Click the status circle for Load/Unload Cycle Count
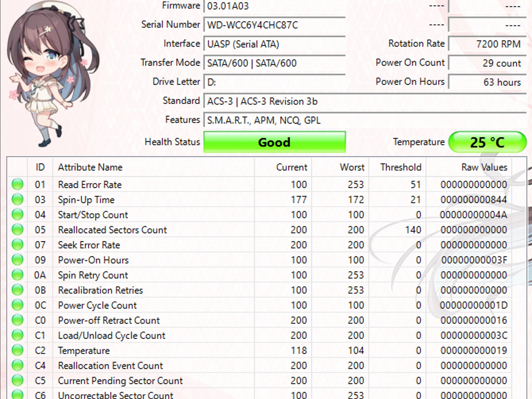 click(x=18, y=335)
